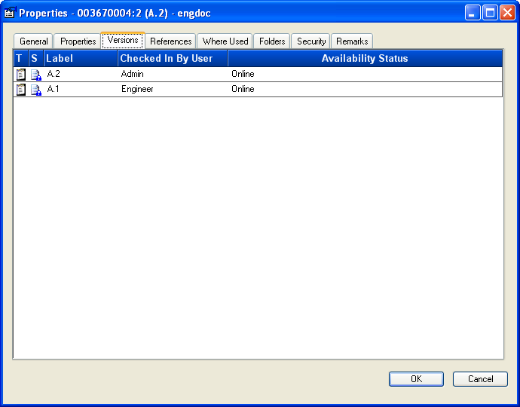Image resolution: width=520 pixels, height=407 pixels.
Task: Select the Versions tab
Action: pyautogui.click(x=123, y=40)
